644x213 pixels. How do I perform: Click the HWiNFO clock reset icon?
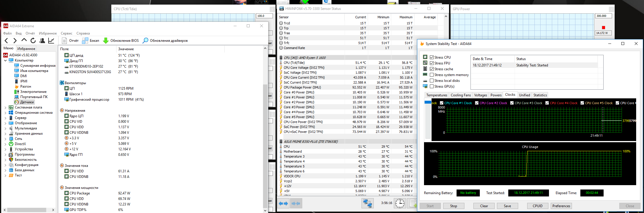(x=400, y=203)
